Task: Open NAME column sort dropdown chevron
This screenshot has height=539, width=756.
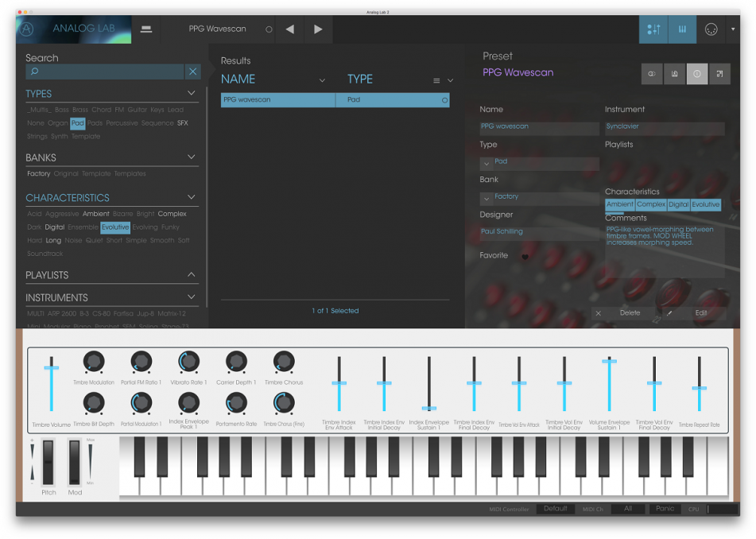Action: pos(322,80)
